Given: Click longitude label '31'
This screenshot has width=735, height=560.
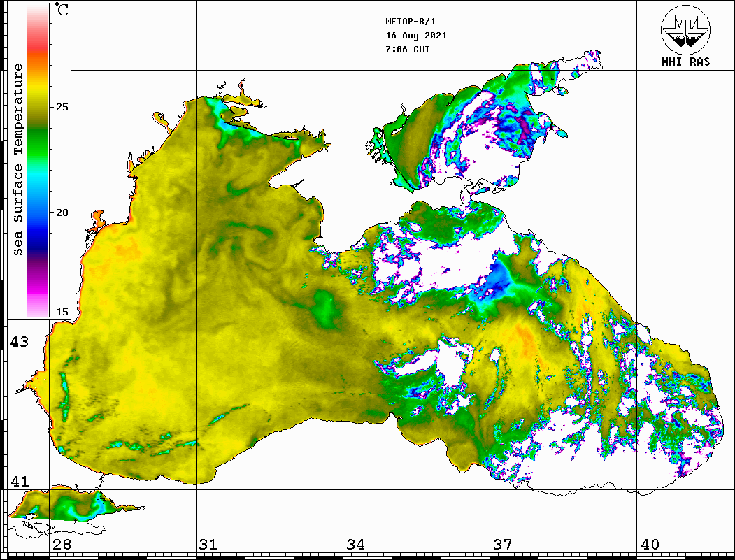Looking at the screenshot, I should click(208, 544).
